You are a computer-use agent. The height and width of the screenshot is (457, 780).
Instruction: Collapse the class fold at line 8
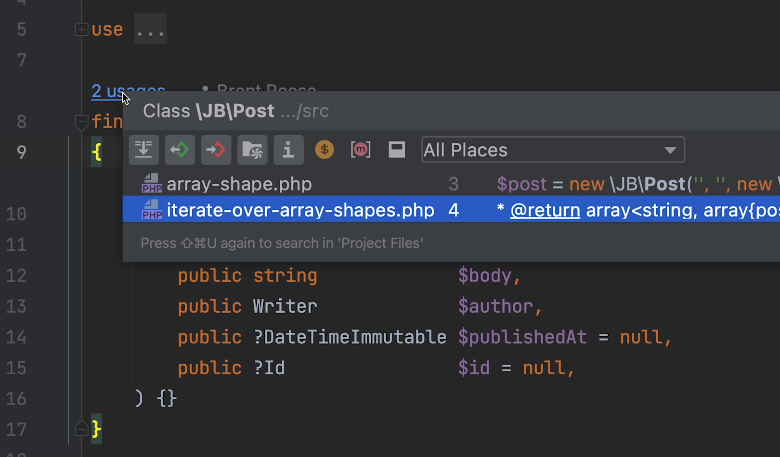click(x=81, y=122)
